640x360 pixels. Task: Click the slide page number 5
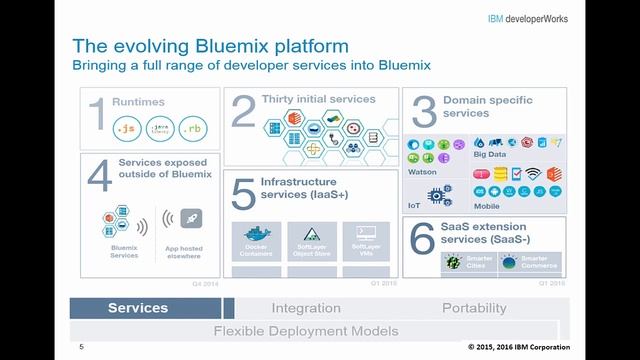click(81, 347)
